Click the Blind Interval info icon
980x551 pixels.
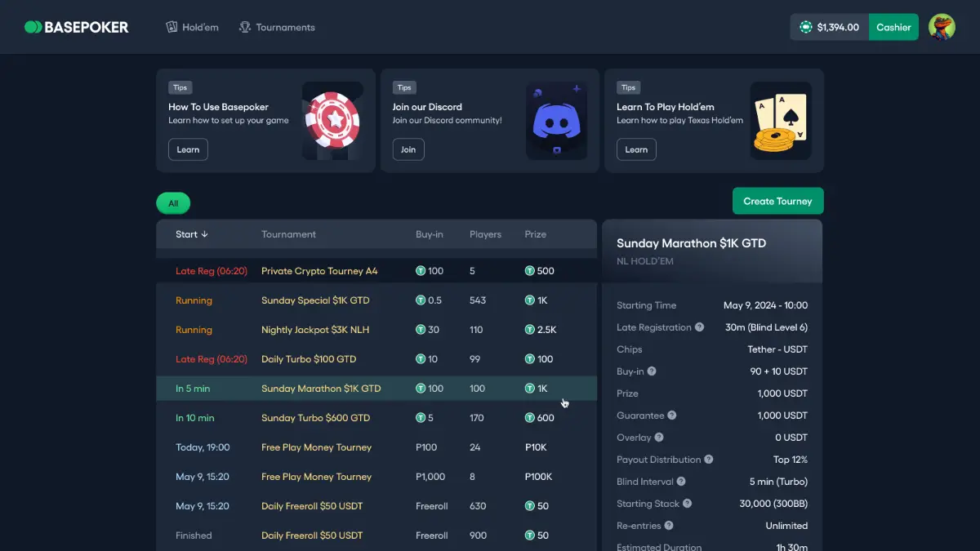681,482
